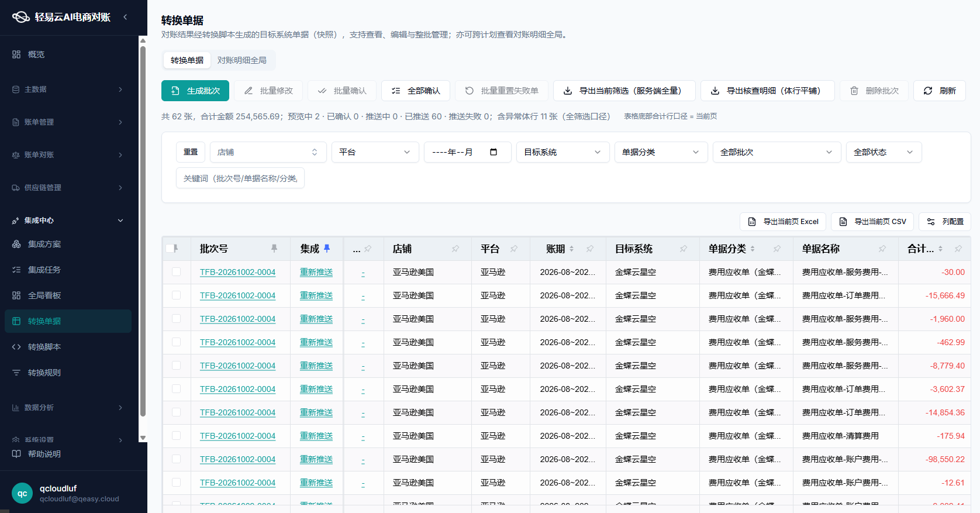Viewport: 980px width, 513px height.
Task: Expand the 主数据 sidebar menu
Action: (69, 89)
